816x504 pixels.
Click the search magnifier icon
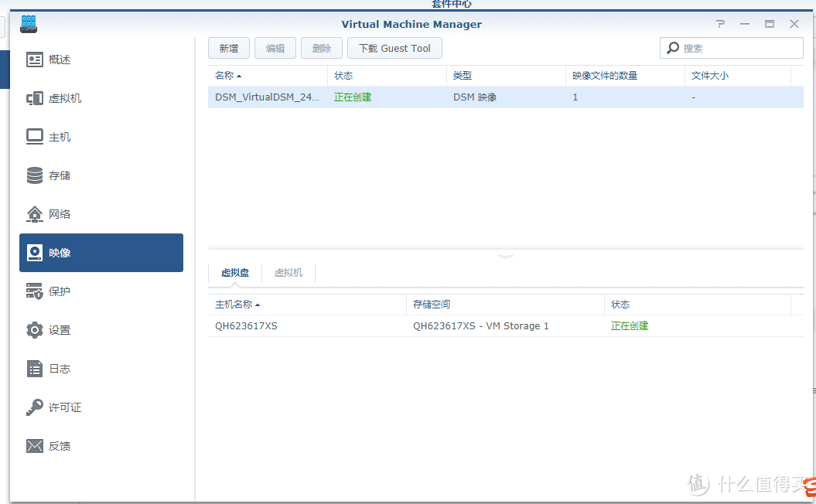(673, 48)
